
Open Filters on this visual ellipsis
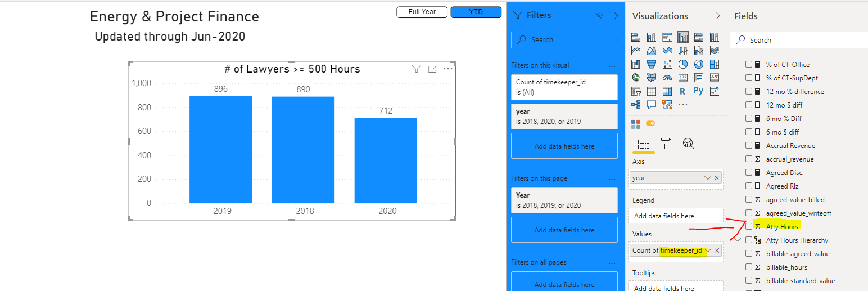coord(612,65)
